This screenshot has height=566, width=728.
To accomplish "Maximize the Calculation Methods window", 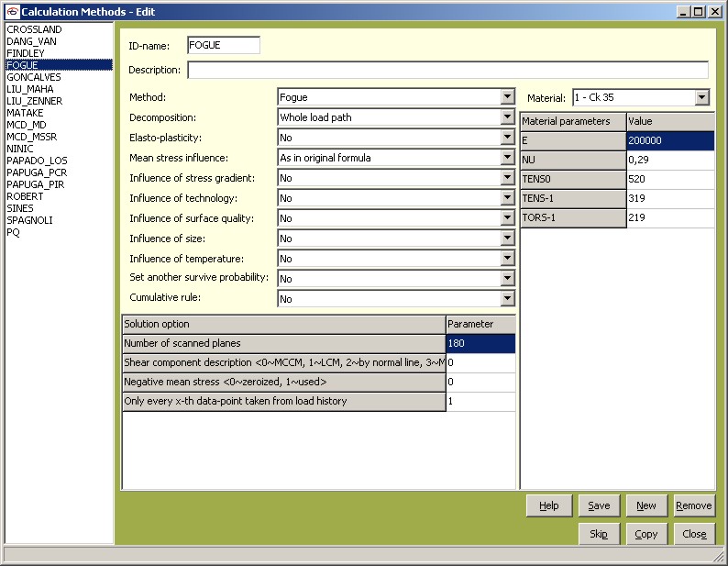I will [698, 12].
